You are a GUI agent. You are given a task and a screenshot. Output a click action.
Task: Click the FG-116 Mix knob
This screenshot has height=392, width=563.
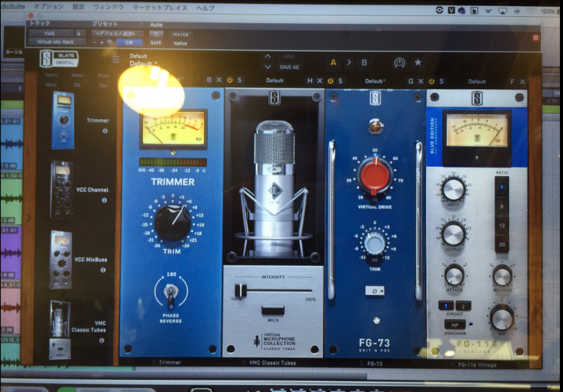(x=501, y=317)
